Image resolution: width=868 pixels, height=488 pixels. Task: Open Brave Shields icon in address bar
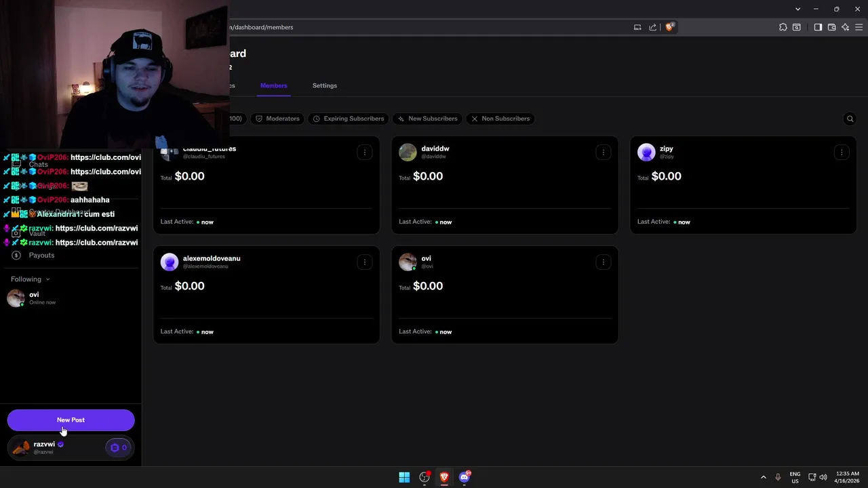click(669, 27)
